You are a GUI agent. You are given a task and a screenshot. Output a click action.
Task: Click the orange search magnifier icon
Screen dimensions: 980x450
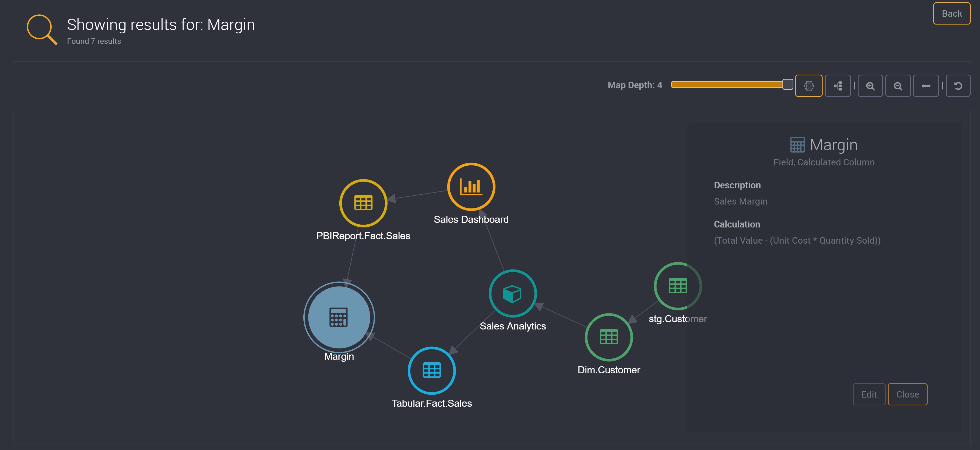coord(42,29)
